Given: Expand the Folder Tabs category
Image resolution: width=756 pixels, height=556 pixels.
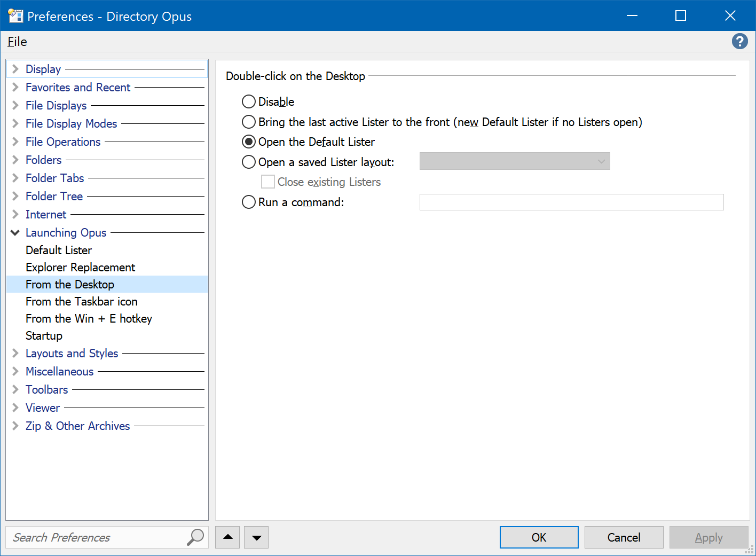Looking at the screenshot, I should click(15, 178).
